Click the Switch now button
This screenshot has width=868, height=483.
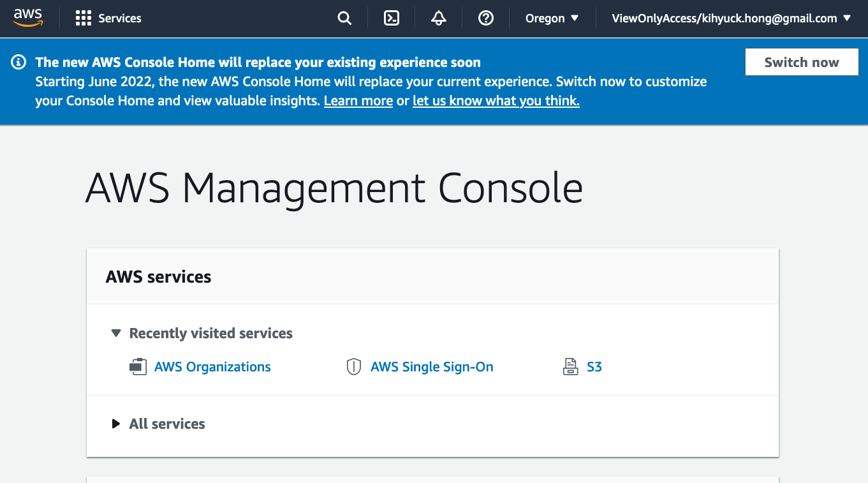[x=802, y=62]
